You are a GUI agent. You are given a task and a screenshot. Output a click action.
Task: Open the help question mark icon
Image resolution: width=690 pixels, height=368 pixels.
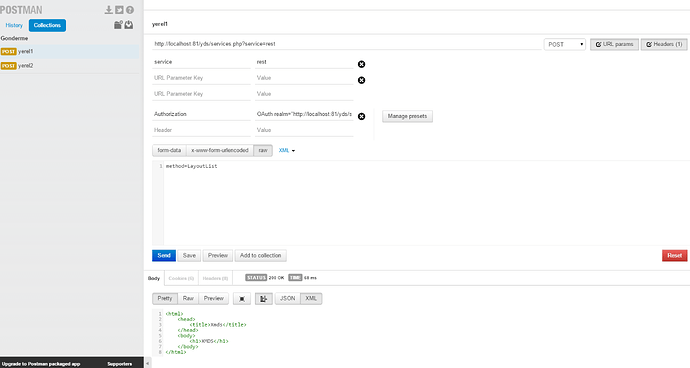pyautogui.click(x=130, y=10)
